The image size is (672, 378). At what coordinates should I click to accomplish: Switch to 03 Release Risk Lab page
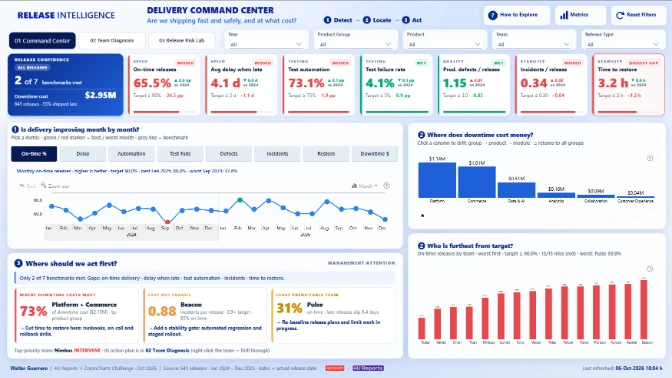pos(181,41)
